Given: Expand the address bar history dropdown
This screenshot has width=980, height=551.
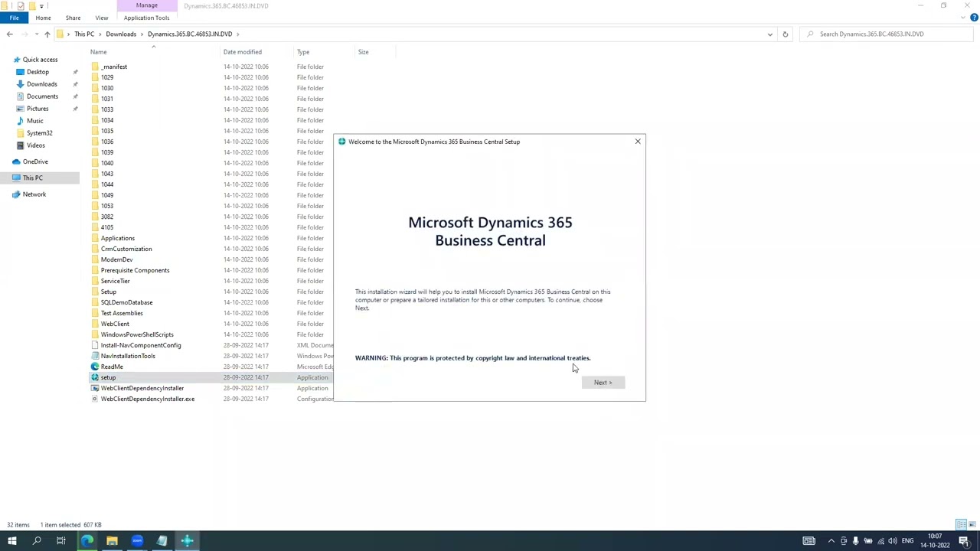Looking at the screenshot, I should (x=769, y=34).
